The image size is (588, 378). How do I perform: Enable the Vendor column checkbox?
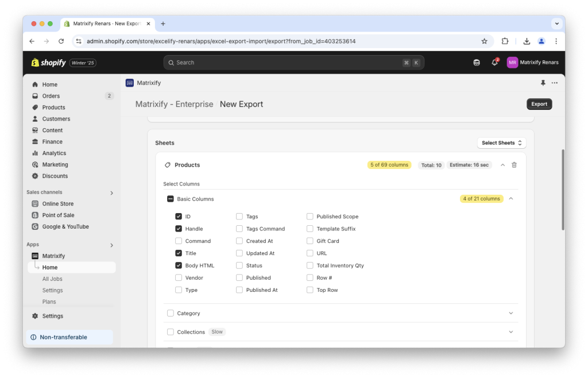179,277
